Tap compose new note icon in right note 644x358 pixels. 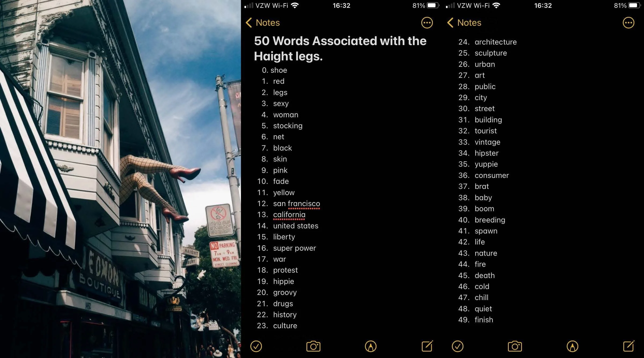coord(628,346)
